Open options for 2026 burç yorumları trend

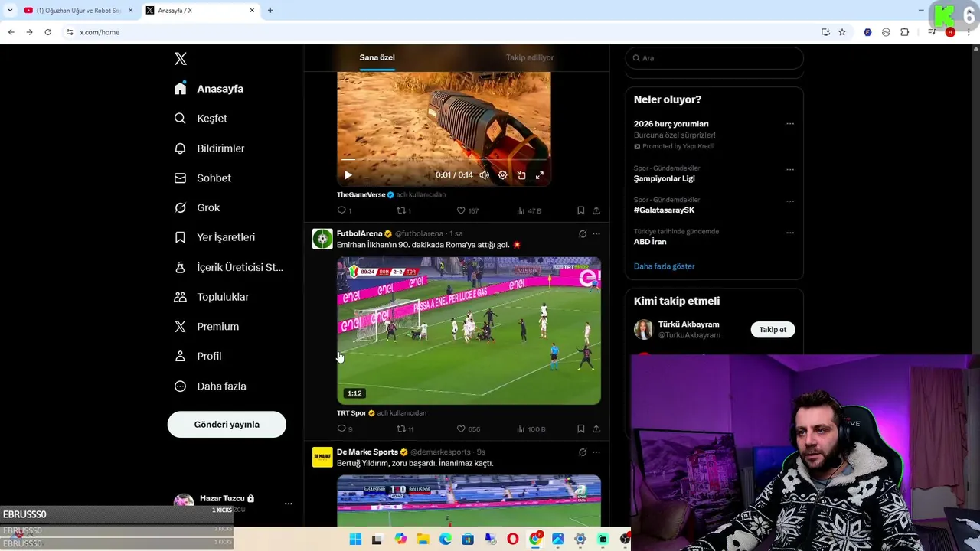(x=790, y=124)
